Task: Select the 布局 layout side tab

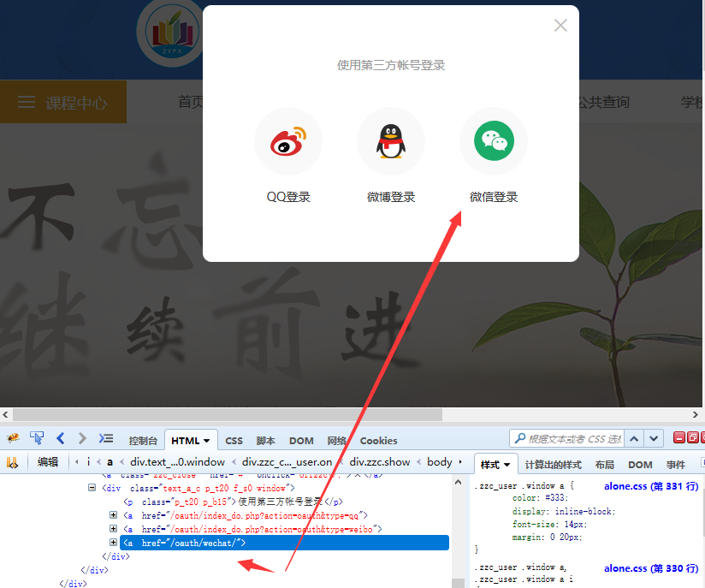Action: [604, 465]
